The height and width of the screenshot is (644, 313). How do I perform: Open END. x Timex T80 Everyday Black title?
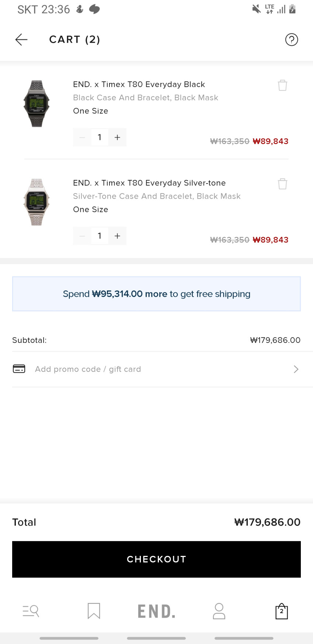click(x=139, y=84)
